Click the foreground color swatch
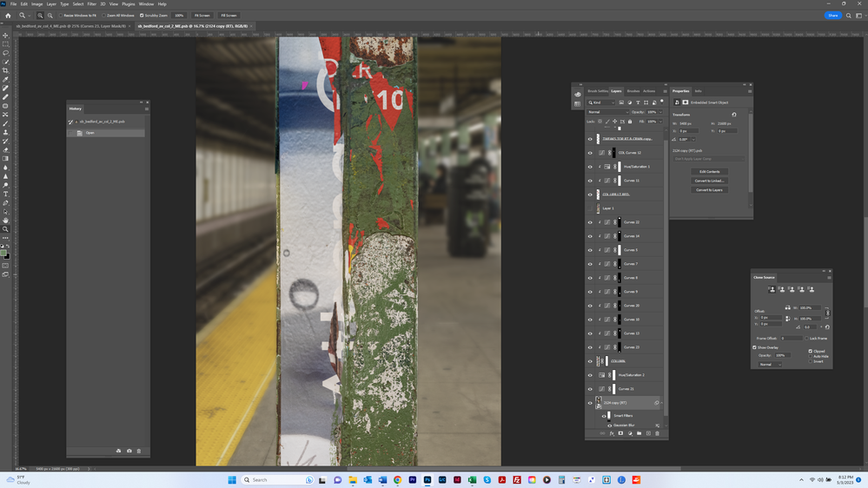Image resolution: width=868 pixels, height=488 pixels. [5, 254]
